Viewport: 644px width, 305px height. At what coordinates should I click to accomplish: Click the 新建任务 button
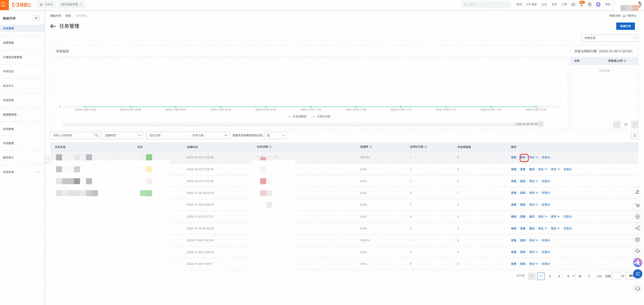pos(625,26)
